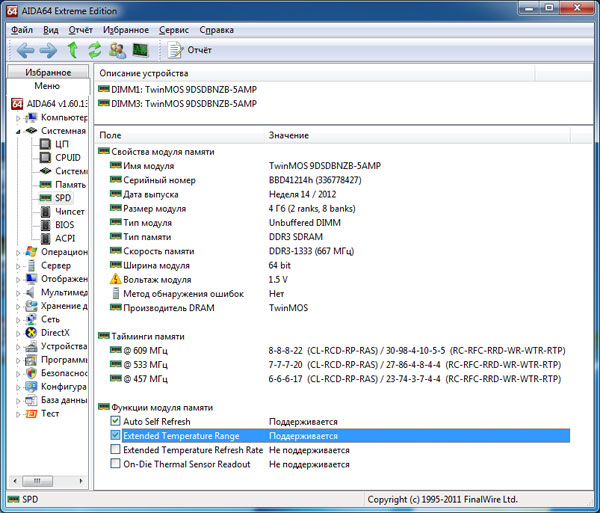
Task: Expand the Компьютер tree node
Action: tap(18, 118)
